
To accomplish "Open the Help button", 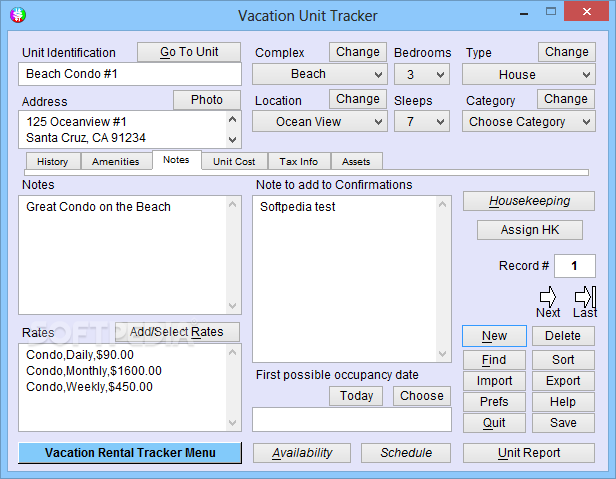I will coord(563,402).
